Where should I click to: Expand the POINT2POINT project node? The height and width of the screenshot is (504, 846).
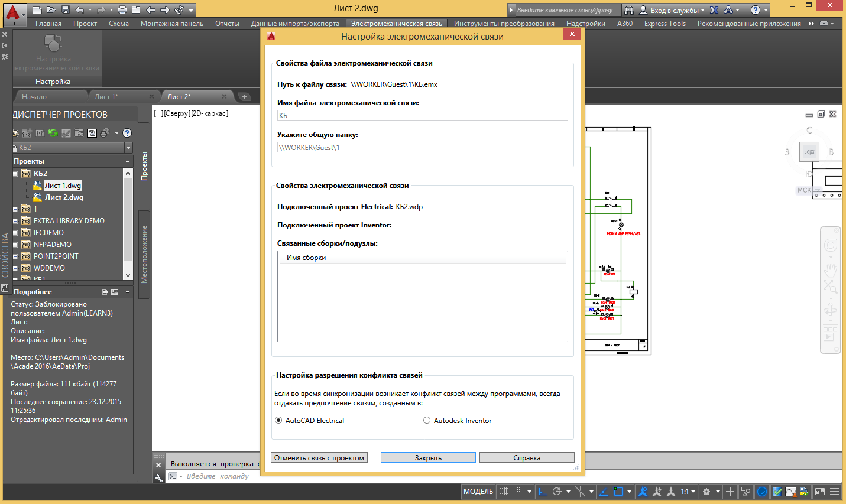pyautogui.click(x=15, y=256)
